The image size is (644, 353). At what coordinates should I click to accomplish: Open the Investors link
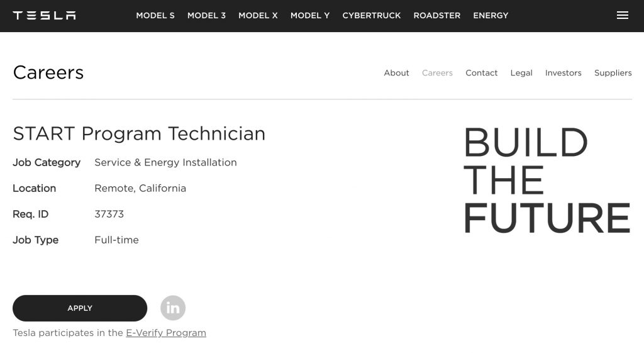563,73
